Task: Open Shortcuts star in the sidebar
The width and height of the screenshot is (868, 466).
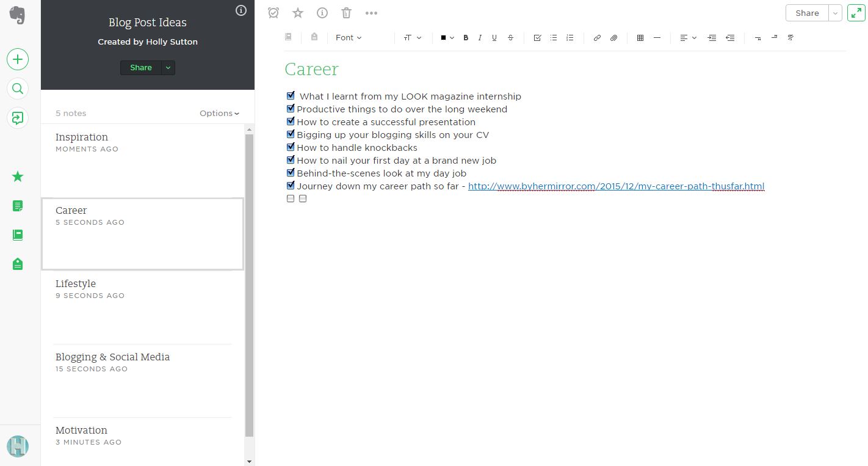Action: 18,177
